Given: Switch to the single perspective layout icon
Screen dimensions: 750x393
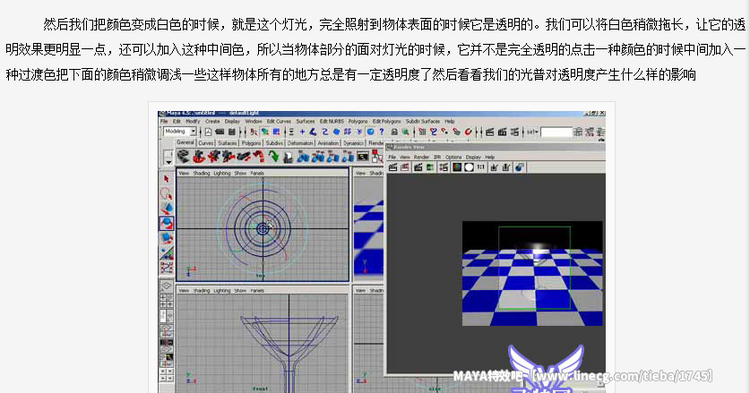Looking at the screenshot, I should pos(166,286).
